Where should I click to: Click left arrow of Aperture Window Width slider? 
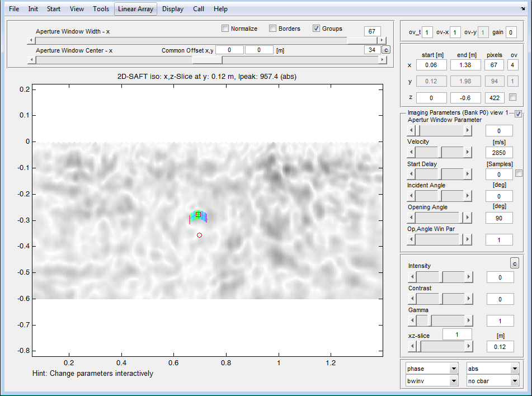[x=31, y=40]
